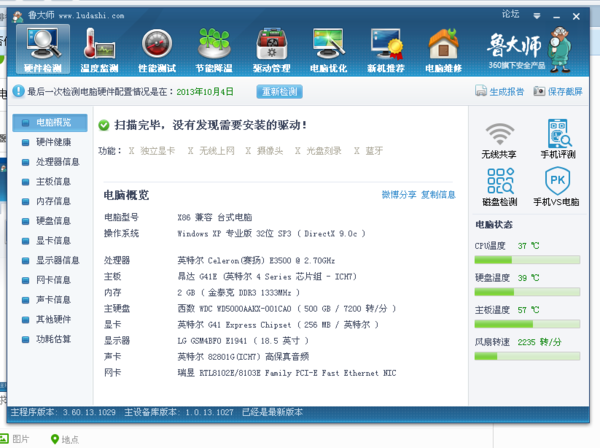Screen dimensions: 600x448
Task: Select 处理器信息 in the sidebar
Action: click(x=57, y=162)
